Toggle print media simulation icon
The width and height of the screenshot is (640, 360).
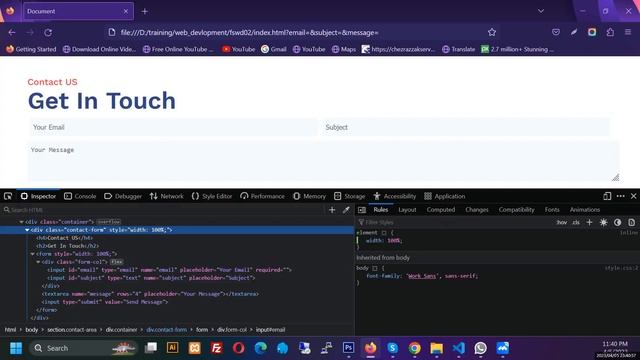tap(631, 222)
